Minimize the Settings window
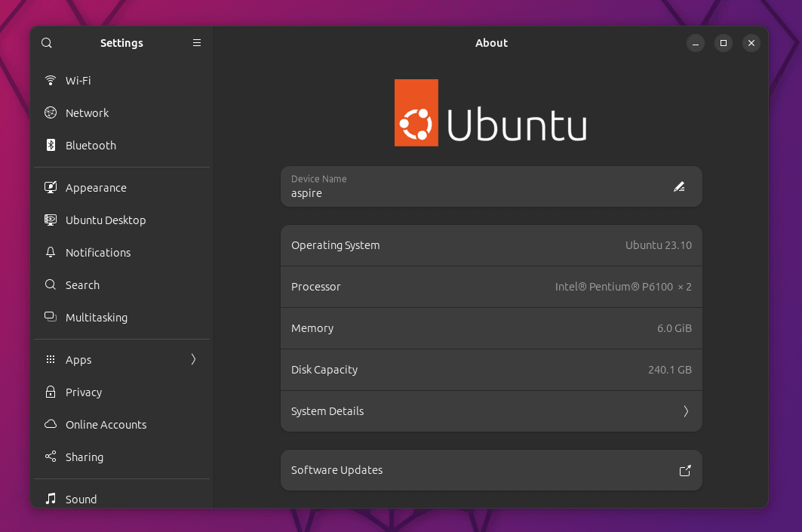Screen dimensions: 802x532 coord(696,43)
